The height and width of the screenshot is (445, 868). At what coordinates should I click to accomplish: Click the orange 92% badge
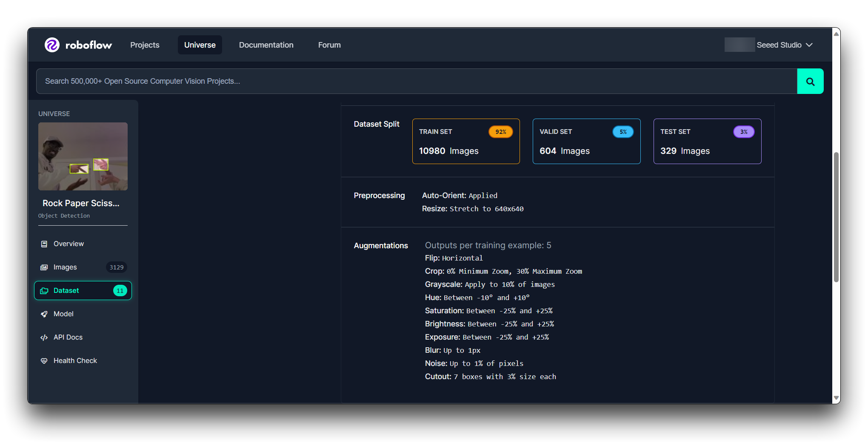point(501,132)
